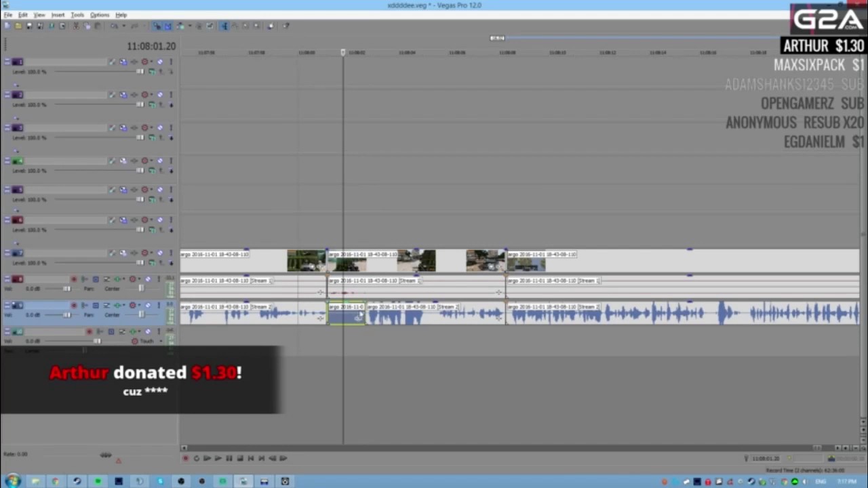Screen dimensions: 868x488
Task: Open automation settings dropdown on video track 1
Action: [x=151, y=62]
